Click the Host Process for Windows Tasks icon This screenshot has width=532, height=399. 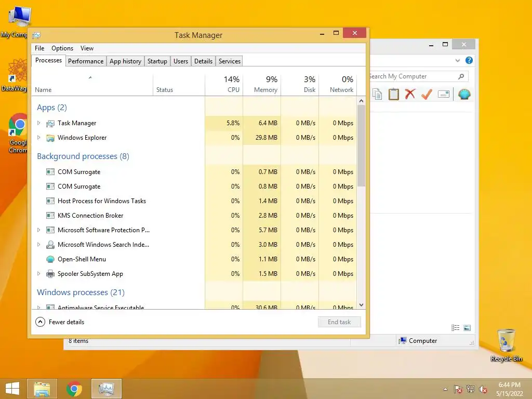coord(50,201)
